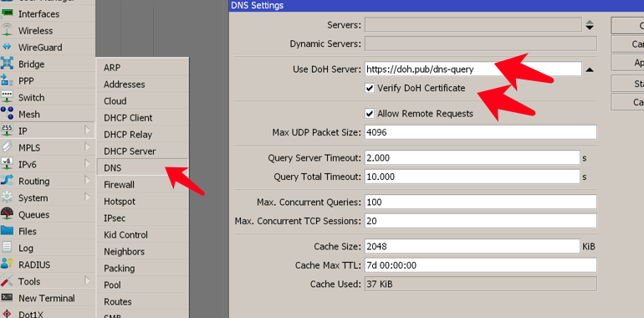The image size is (644, 318).
Task: Open DHCP Server menu entry
Action: pyautogui.click(x=142, y=151)
